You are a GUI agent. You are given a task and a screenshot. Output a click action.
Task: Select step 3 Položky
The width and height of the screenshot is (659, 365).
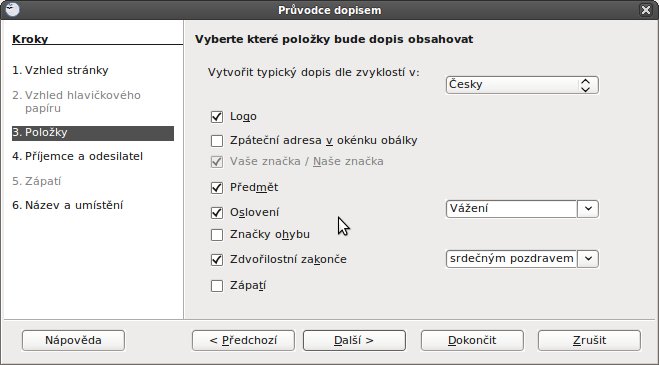click(x=93, y=133)
